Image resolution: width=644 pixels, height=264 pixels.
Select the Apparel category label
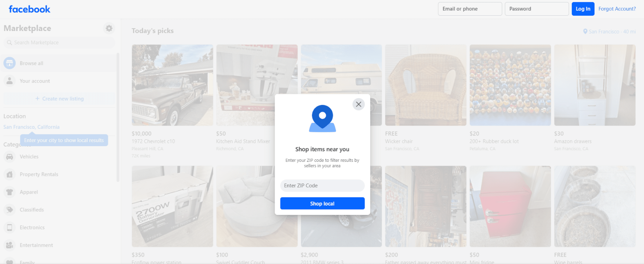[x=29, y=192]
